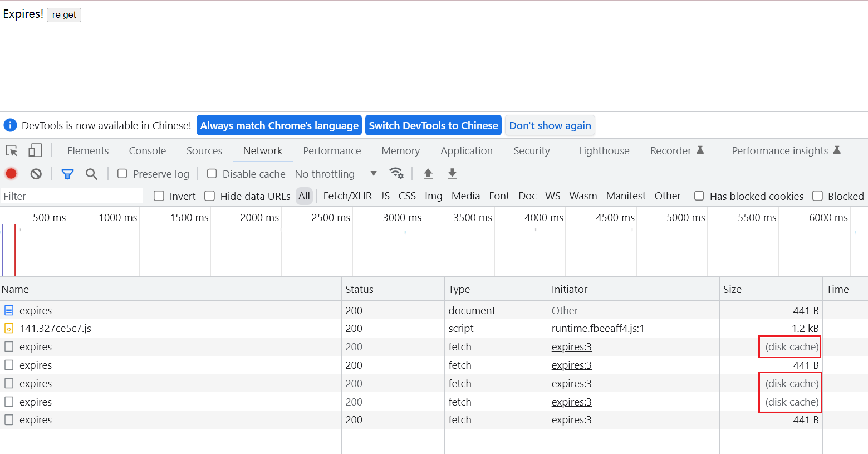Switch to the Elements tab
Screen dimensions: 868x454
coord(88,150)
